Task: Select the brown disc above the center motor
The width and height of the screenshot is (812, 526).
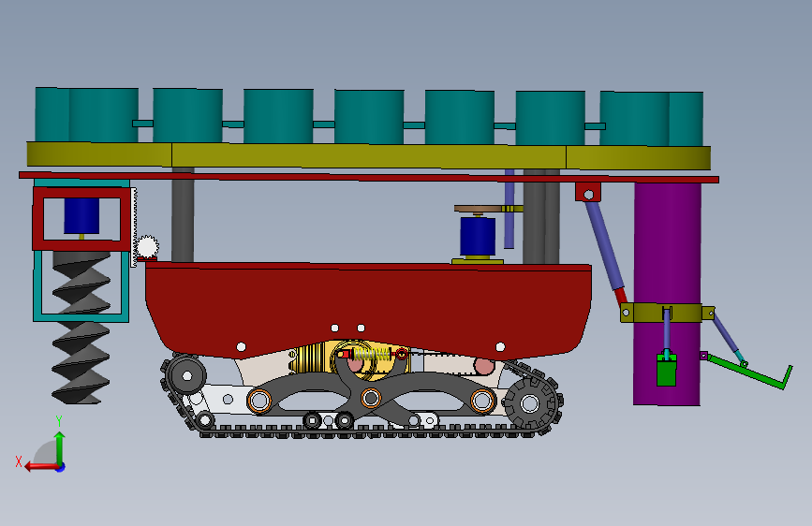Action: [479, 209]
